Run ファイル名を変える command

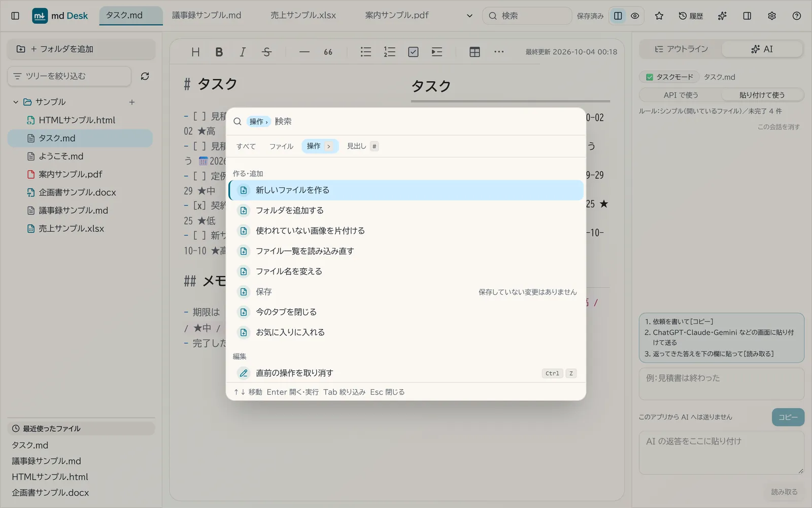point(406,271)
